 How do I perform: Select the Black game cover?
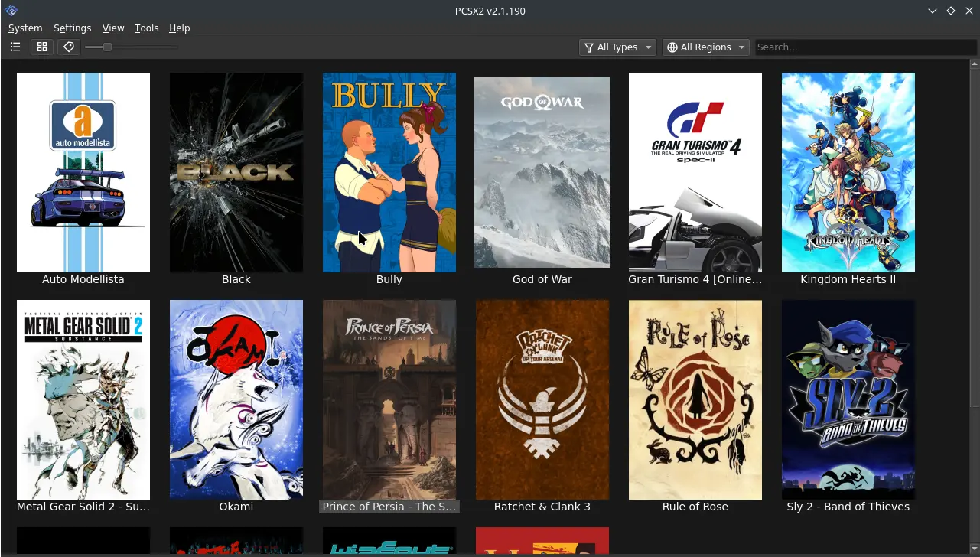pos(236,172)
